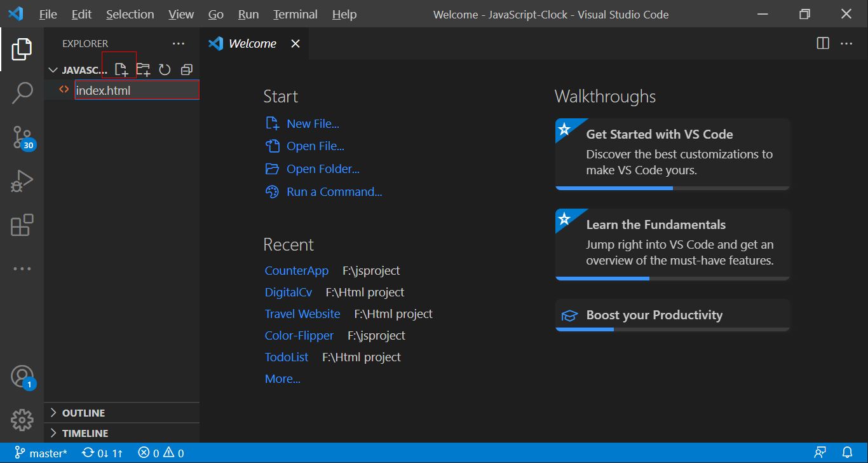This screenshot has height=463, width=868.
Task: Open Explorer views and more actions menu
Action: 179,43
